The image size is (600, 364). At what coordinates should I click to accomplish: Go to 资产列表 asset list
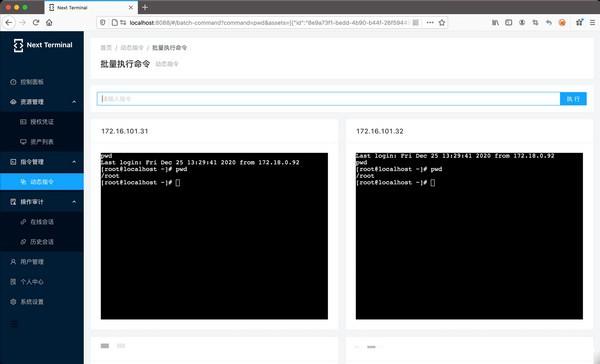point(42,142)
